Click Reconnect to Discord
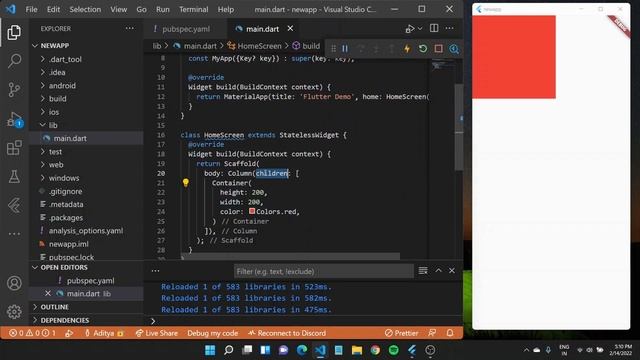 coord(287,333)
